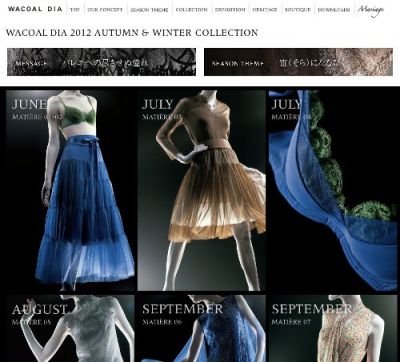Click the 2012 Autumn & Winter Collection heading
Screen dimensions: 400x362
(132, 33)
